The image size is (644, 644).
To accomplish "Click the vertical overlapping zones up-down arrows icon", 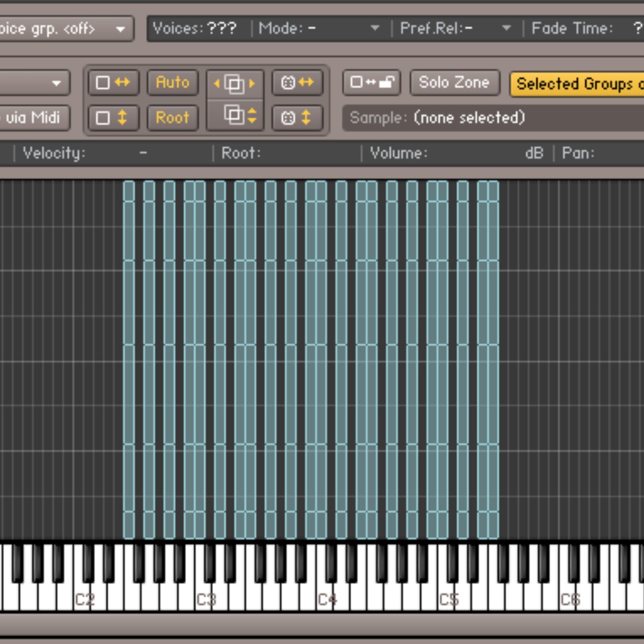I will (252, 116).
